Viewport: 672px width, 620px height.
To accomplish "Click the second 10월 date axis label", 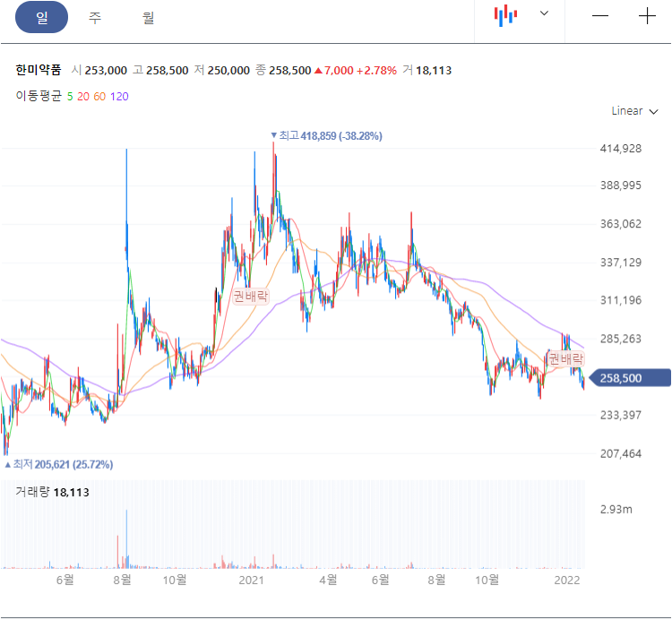I will click(487, 581).
